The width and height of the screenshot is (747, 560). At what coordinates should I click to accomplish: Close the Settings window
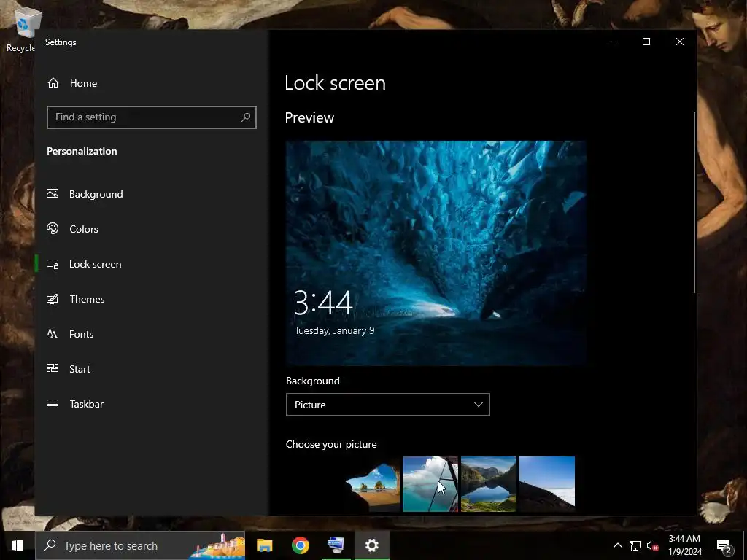pyautogui.click(x=680, y=42)
